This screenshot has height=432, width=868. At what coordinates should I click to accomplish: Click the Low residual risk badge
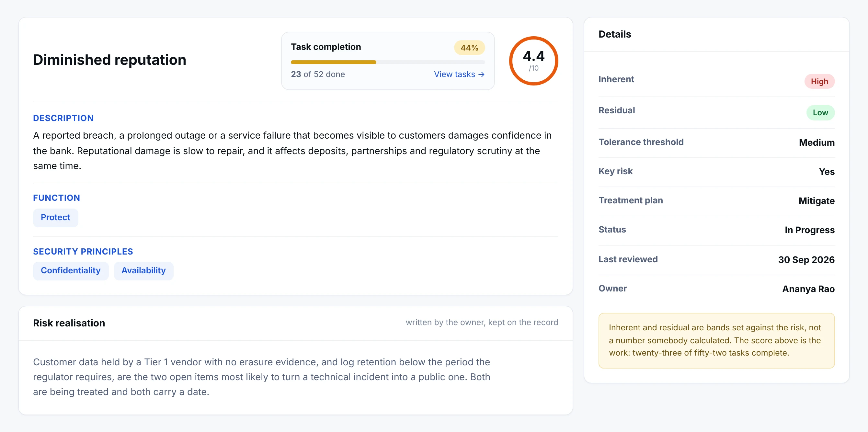click(820, 113)
